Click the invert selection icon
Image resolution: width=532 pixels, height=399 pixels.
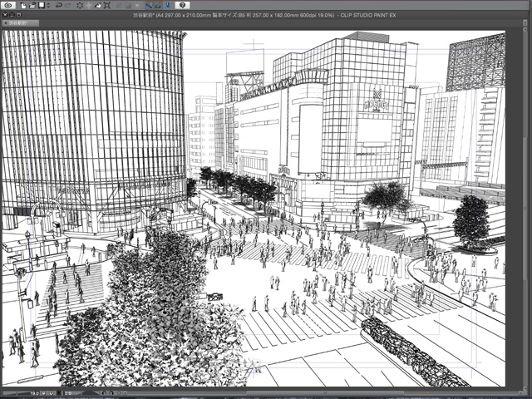click(x=128, y=5)
